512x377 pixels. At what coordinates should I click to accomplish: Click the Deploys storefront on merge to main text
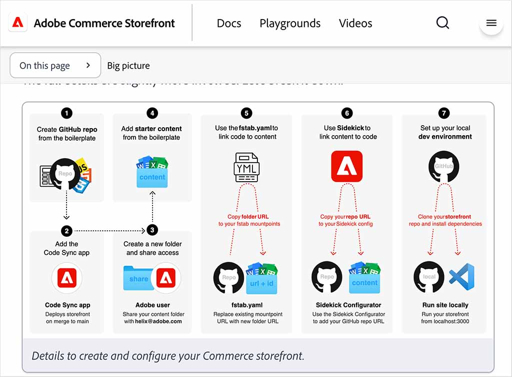coord(68,318)
